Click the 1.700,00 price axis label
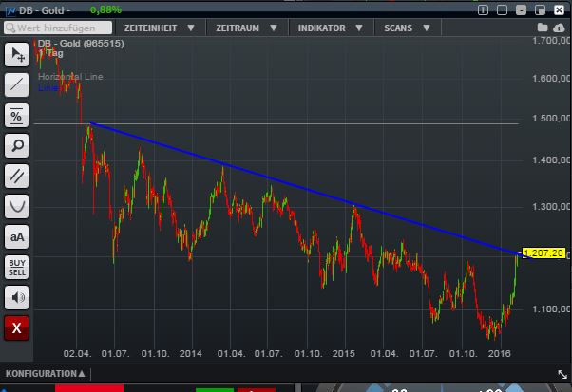The width and height of the screenshot is (572, 392). click(551, 41)
